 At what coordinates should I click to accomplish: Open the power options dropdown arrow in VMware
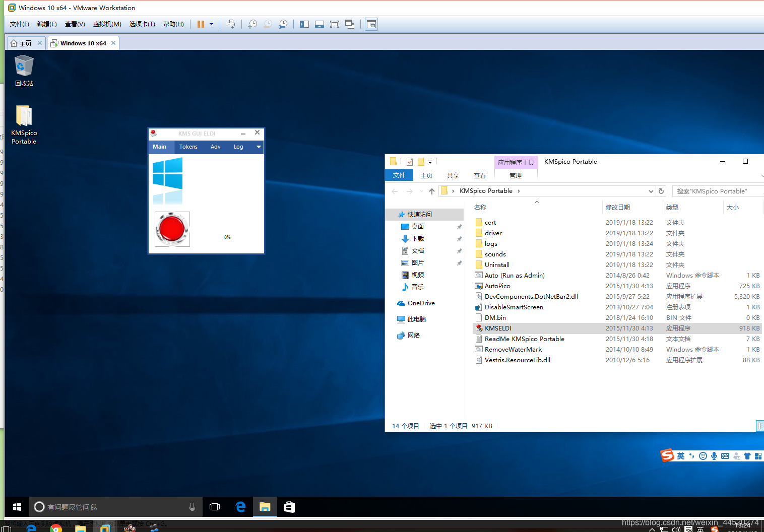(212, 24)
